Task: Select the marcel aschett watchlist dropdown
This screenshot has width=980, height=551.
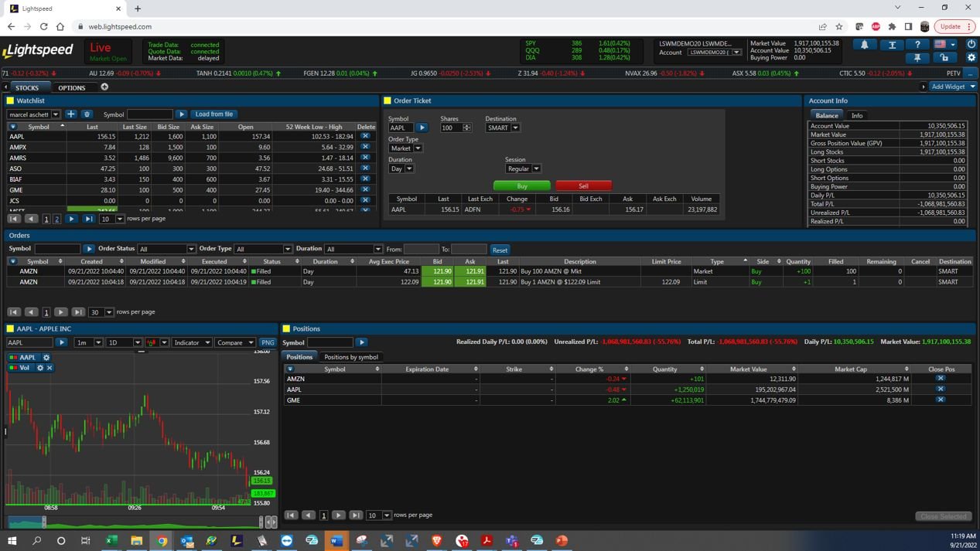Action: point(34,114)
